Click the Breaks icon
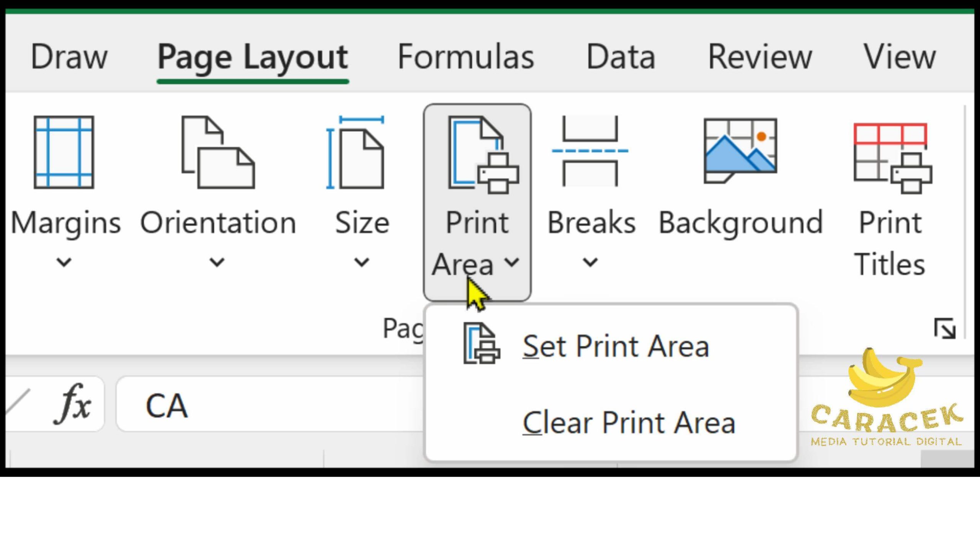This screenshot has height=551, width=980. coord(590,152)
